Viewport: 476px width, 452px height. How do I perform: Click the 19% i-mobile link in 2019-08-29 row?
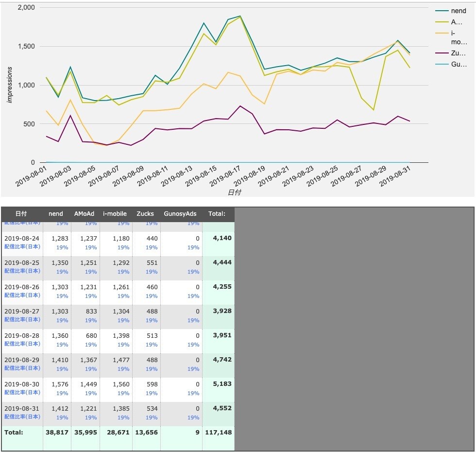coord(123,369)
